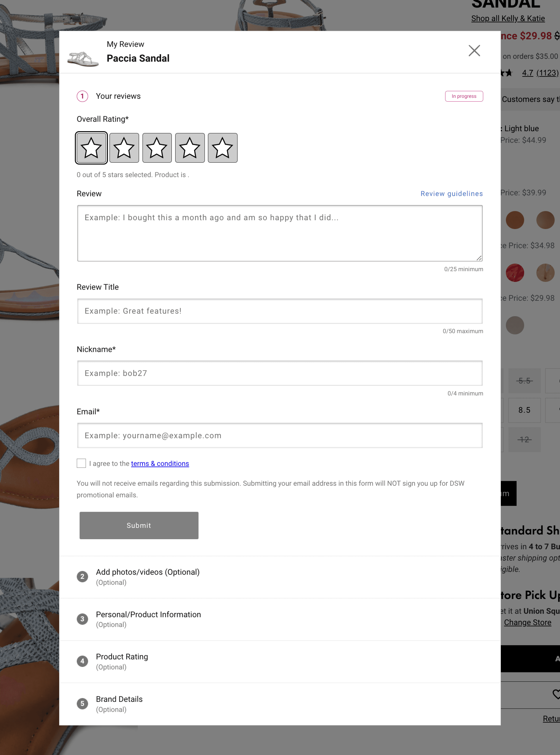Screen dimensions: 560x755
Task: Choose the red color swatch
Action: (x=514, y=273)
